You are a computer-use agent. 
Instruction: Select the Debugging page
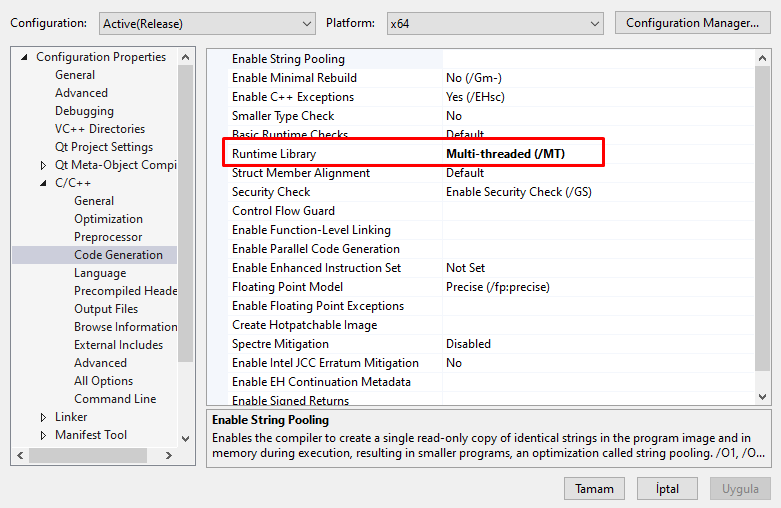(x=84, y=111)
